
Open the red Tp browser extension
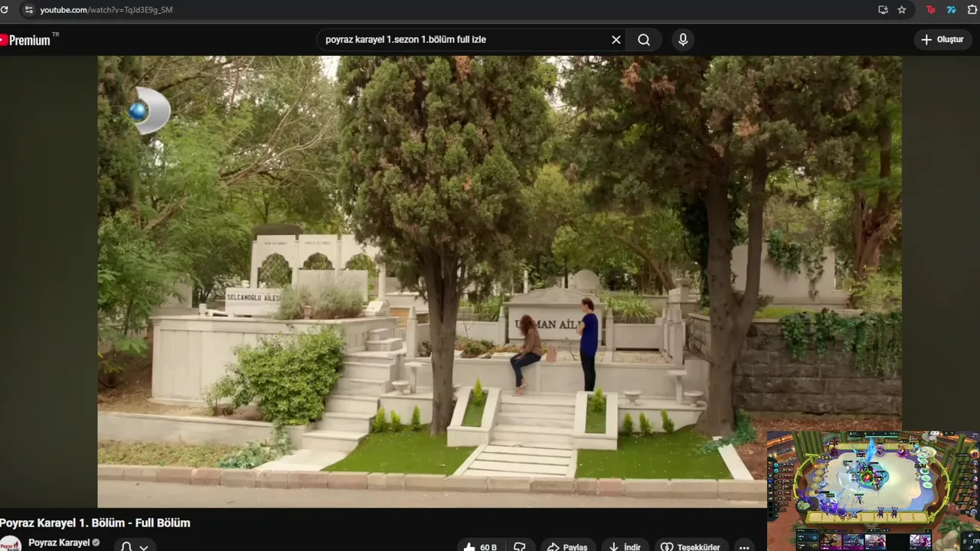(x=931, y=10)
